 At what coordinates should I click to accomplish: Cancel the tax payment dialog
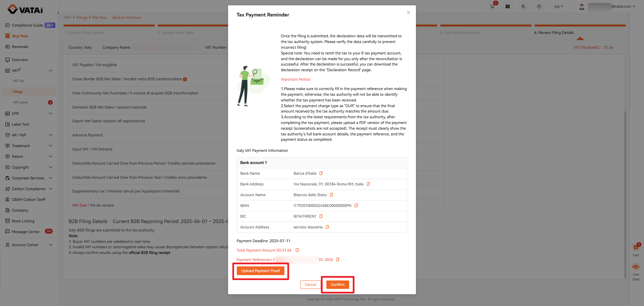point(310,285)
